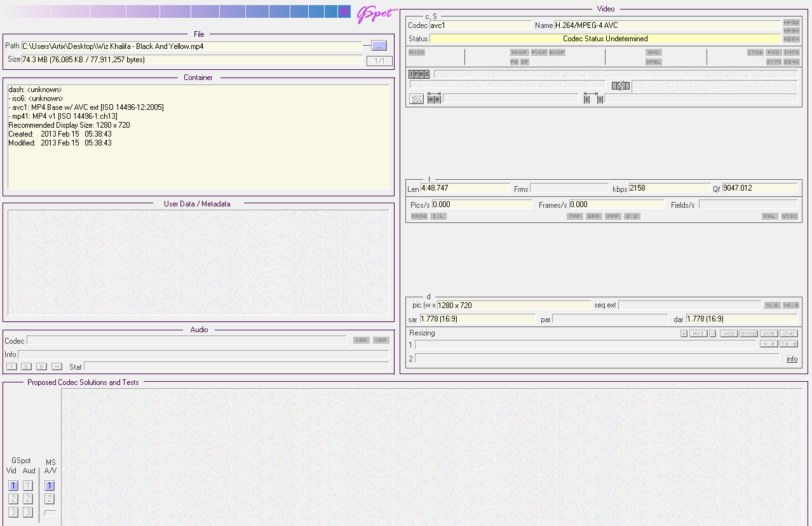Select audio stream button 1
812x526 pixels.
[11, 367]
